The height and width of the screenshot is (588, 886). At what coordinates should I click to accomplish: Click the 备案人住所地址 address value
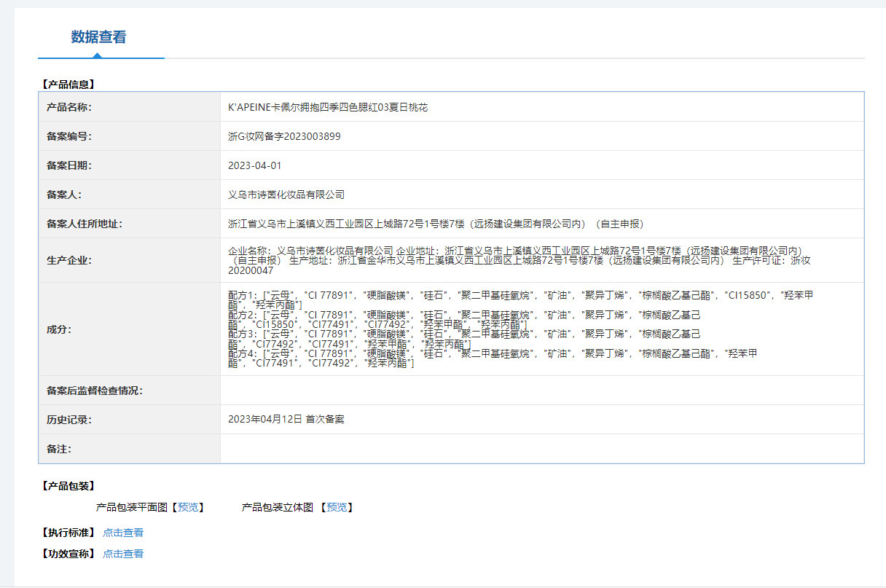pyautogui.click(x=436, y=224)
